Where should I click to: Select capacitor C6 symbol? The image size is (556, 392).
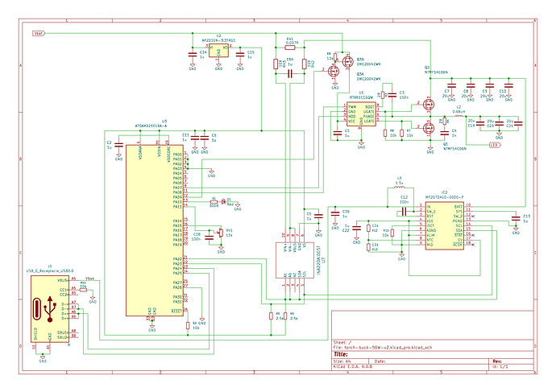[204, 138]
